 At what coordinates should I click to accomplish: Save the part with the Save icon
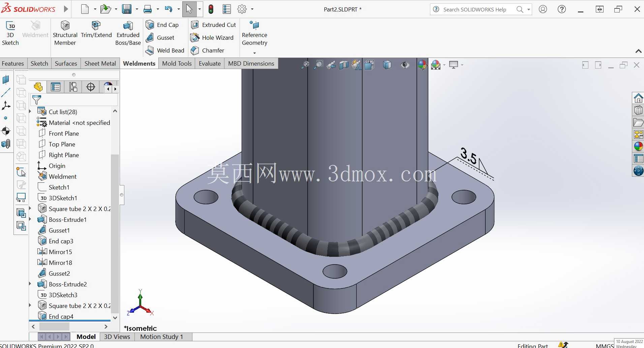pyautogui.click(x=127, y=9)
